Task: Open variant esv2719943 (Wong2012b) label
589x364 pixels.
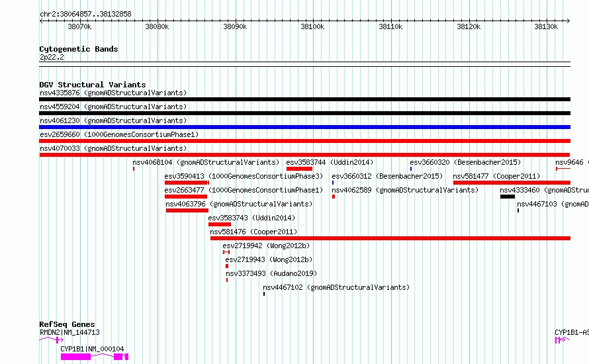Action: (x=269, y=259)
